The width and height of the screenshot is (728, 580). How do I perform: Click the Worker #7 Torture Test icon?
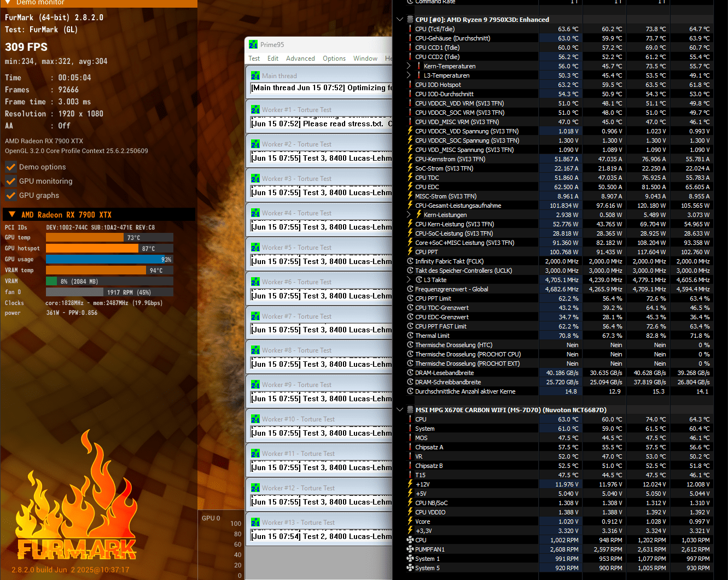click(255, 317)
